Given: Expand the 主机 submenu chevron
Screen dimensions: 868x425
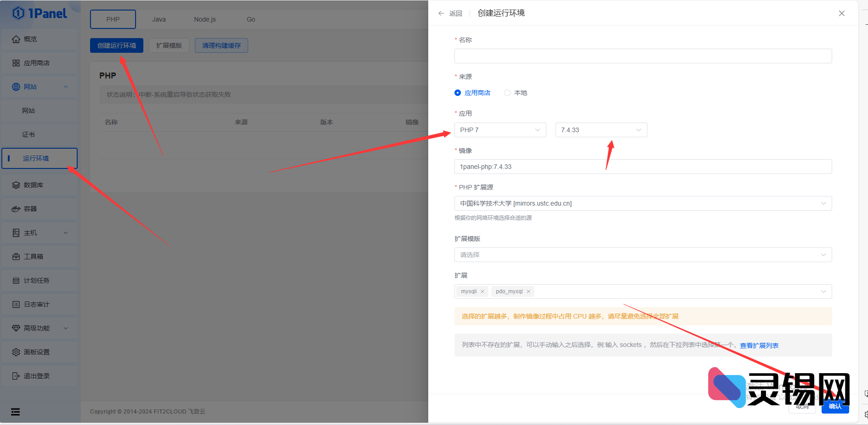Looking at the screenshot, I should 66,233.
